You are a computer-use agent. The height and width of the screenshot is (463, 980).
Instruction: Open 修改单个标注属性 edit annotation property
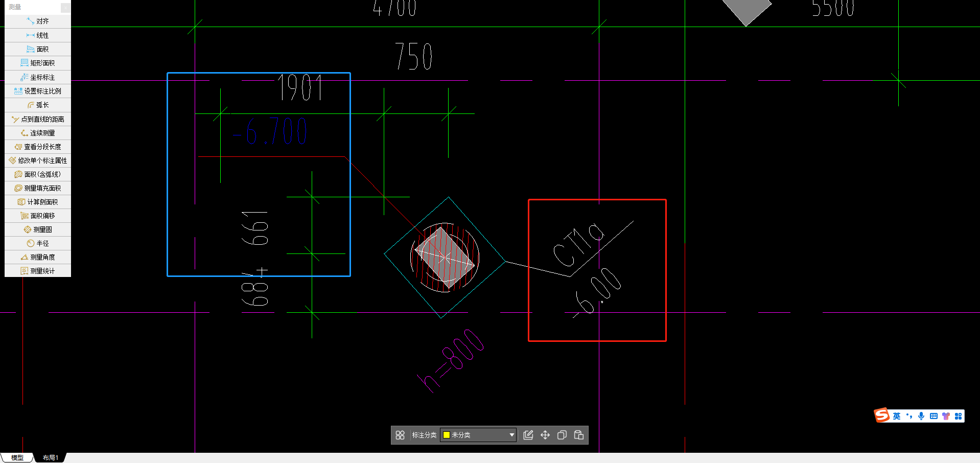tap(38, 160)
